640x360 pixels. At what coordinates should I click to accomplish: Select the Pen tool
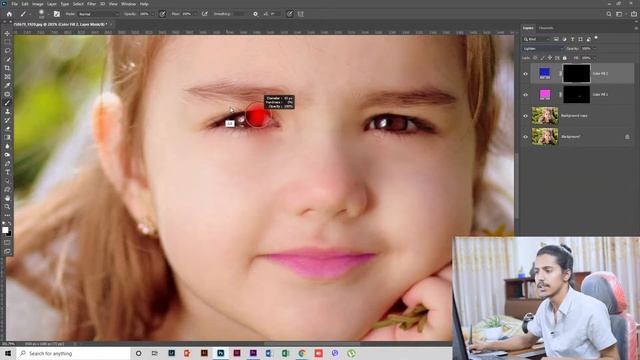click(x=7, y=164)
